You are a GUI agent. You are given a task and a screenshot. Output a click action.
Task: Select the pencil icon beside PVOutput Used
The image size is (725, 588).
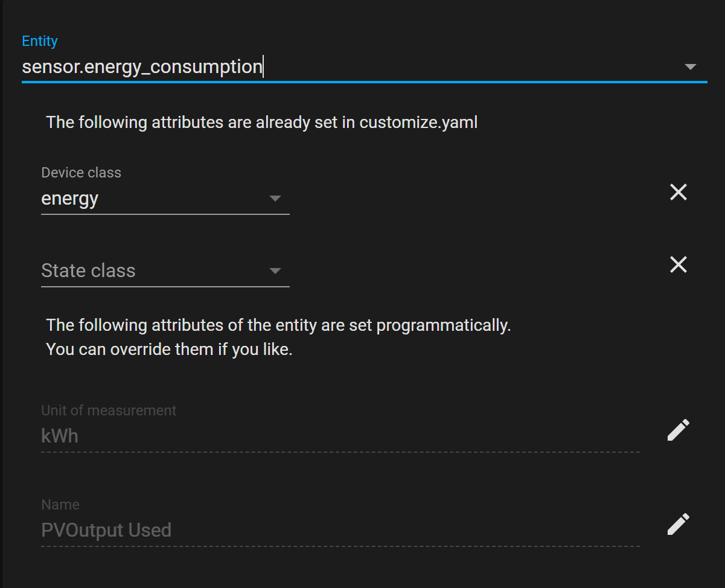678,524
